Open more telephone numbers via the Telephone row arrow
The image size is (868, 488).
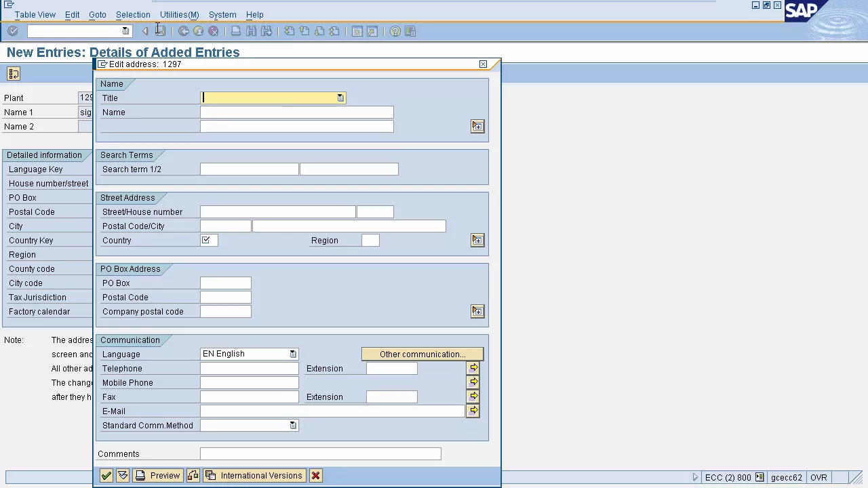[x=473, y=368]
